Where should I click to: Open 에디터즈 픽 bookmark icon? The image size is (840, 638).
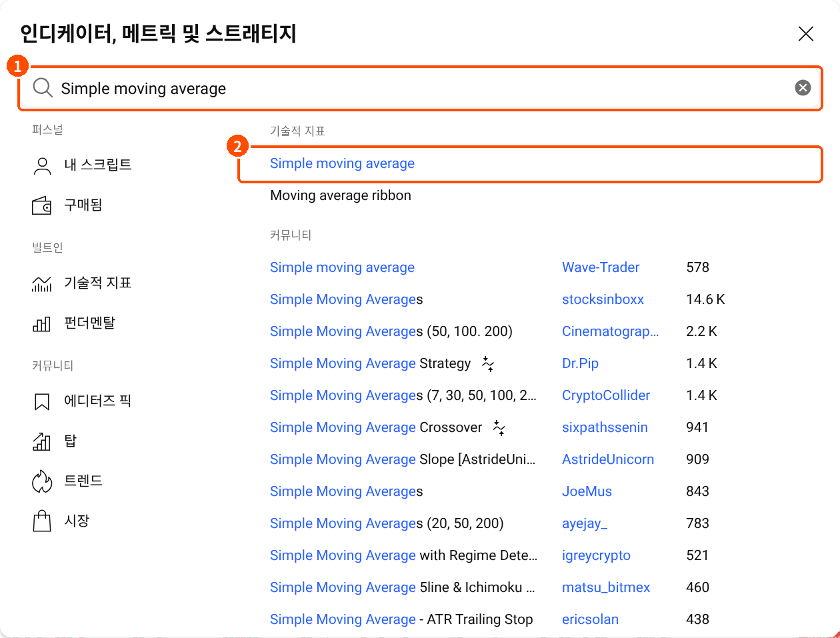pyautogui.click(x=42, y=401)
